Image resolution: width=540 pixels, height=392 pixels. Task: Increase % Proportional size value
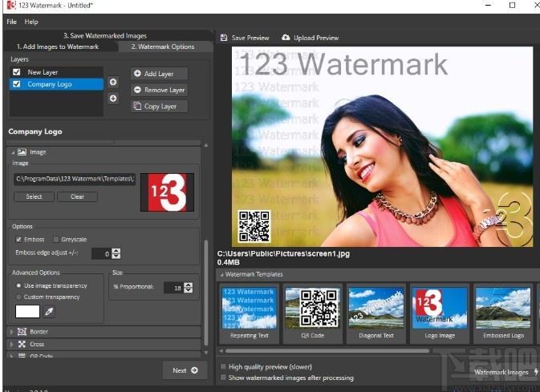[x=189, y=285]
